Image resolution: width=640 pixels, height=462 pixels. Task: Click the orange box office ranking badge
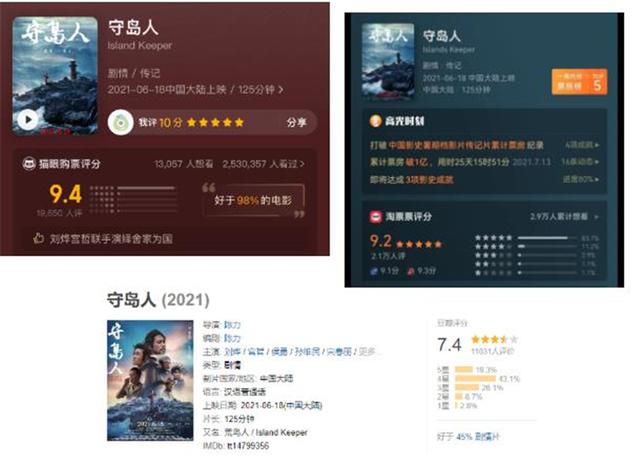pyautogui.click(x=579, y=82)
